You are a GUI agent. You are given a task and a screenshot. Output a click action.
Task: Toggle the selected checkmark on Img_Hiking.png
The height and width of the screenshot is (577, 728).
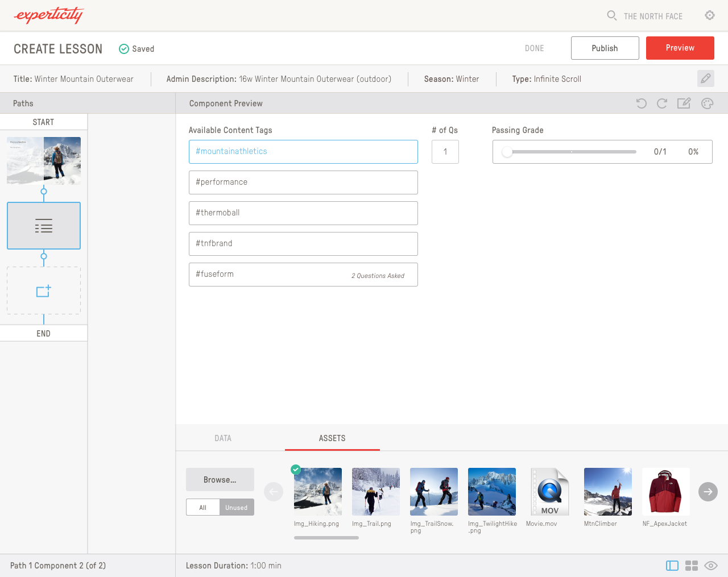(296, 470)
